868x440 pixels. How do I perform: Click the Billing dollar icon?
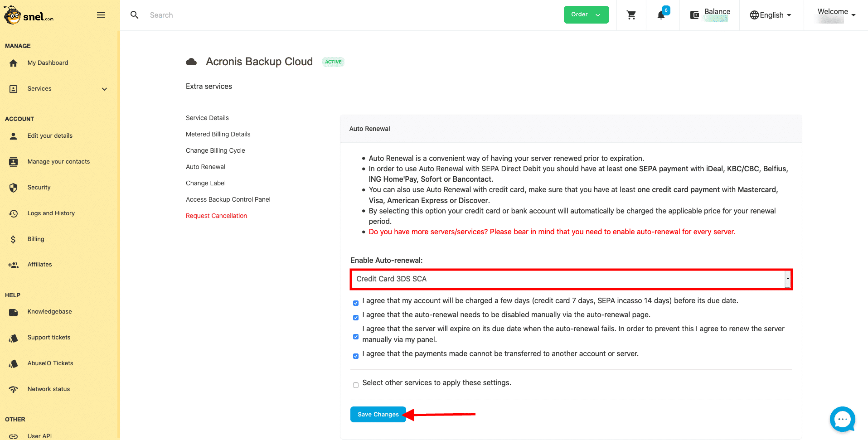(x=14, y=239)
